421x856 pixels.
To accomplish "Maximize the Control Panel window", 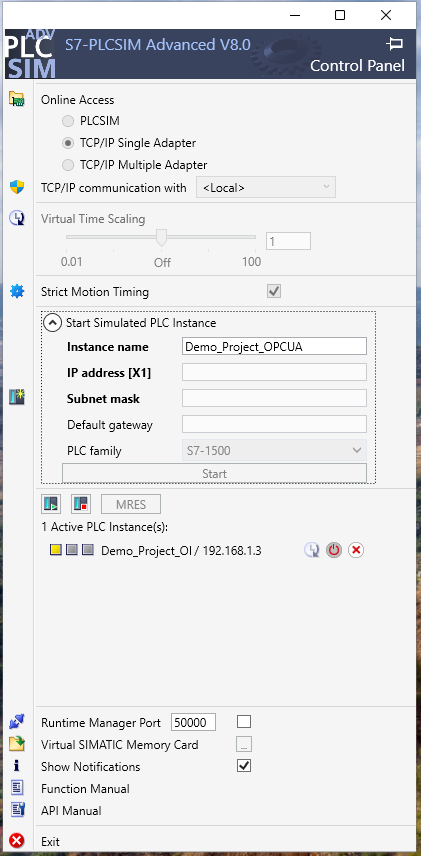I will point(340,15).
